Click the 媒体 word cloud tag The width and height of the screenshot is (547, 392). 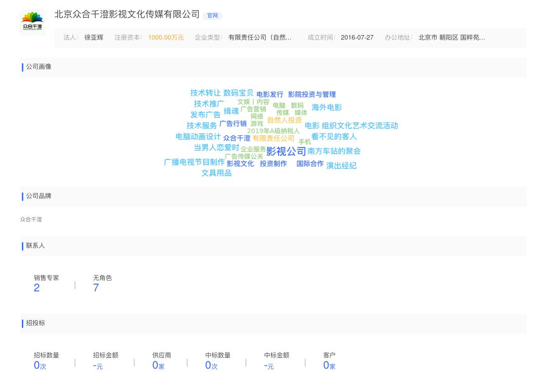(301, 113)
